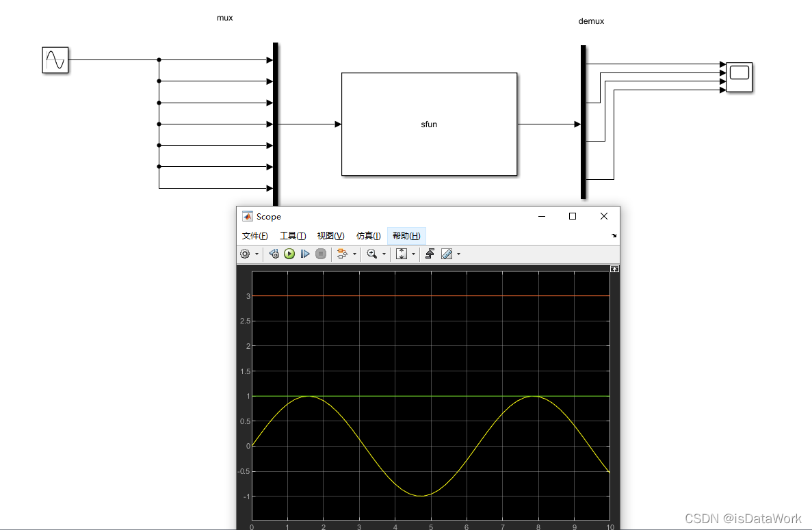Screen dimensions: 812x530
Task: Expand the axis scaling options dropdown
Action: (x=413, y=254)
